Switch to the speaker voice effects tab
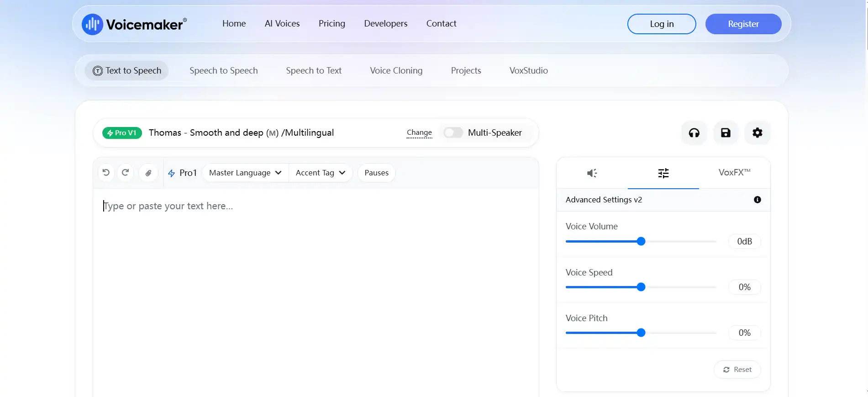Screen dimensions: 868x397 592,173
